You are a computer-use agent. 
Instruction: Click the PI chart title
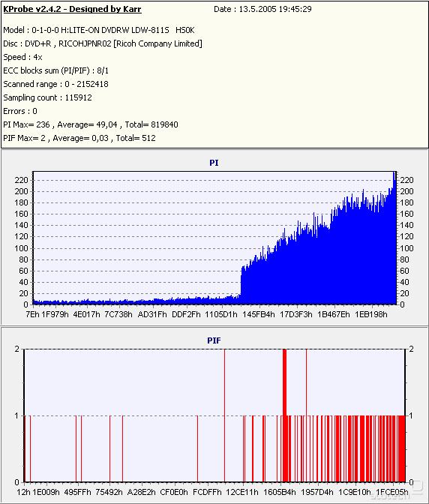[214, 163]
